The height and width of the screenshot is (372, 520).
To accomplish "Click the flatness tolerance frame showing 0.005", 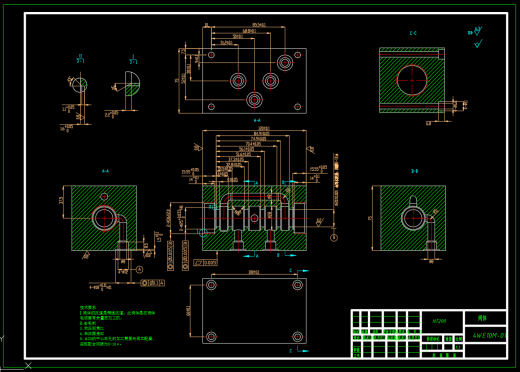I will click(x=206, y=263).
